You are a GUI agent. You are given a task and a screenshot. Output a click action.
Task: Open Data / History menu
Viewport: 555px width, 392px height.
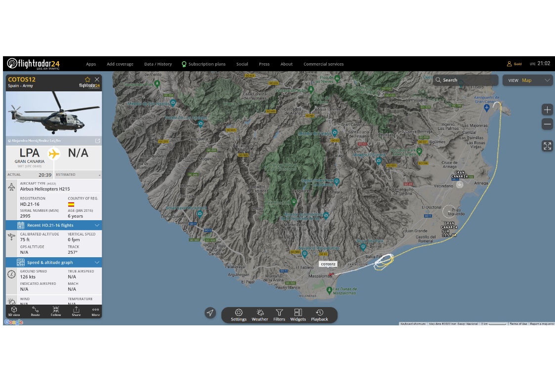158,64
